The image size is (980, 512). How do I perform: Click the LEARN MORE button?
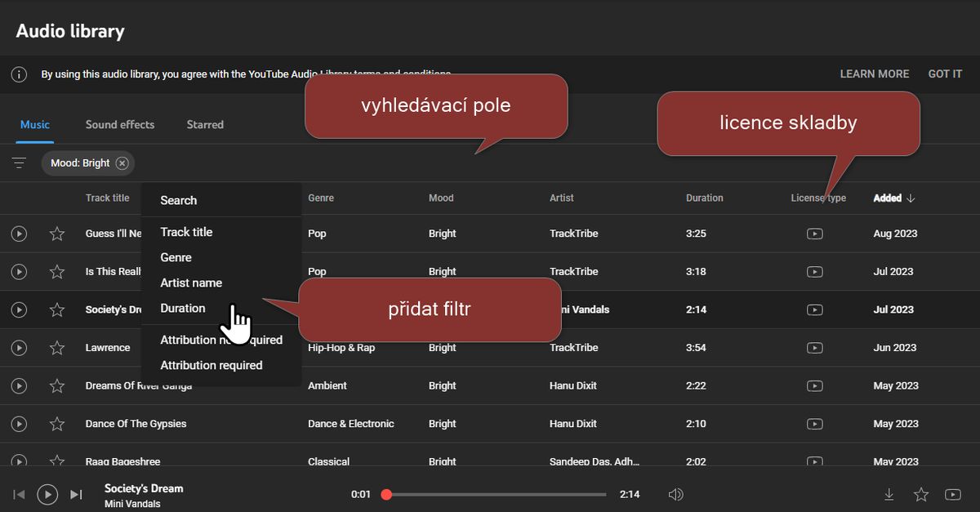tap(875, 74)
